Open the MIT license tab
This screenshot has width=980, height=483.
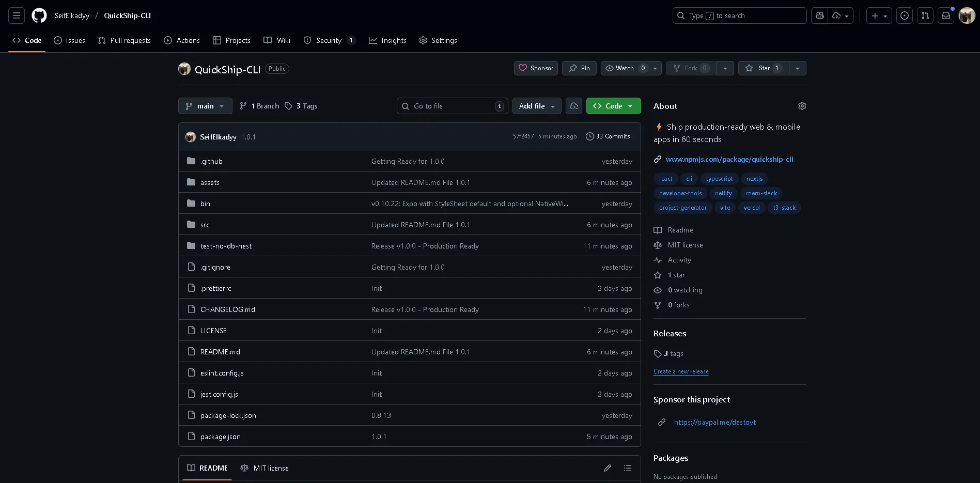click(265, 468)
